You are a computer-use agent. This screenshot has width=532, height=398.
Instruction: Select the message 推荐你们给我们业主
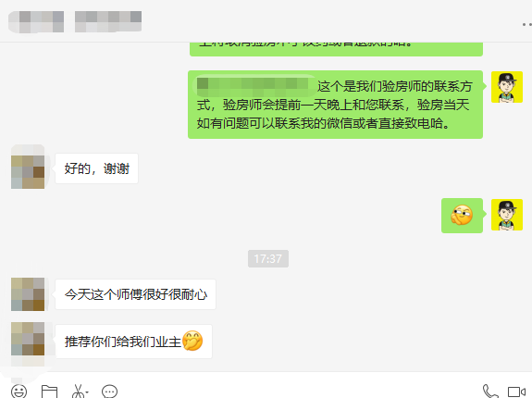point(133,342)
